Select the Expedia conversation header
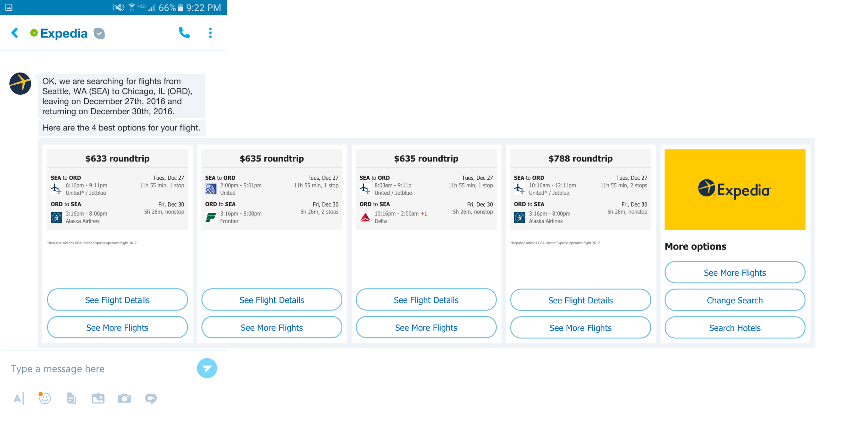This screenshot has height=438, width=868. pos(64,33)
